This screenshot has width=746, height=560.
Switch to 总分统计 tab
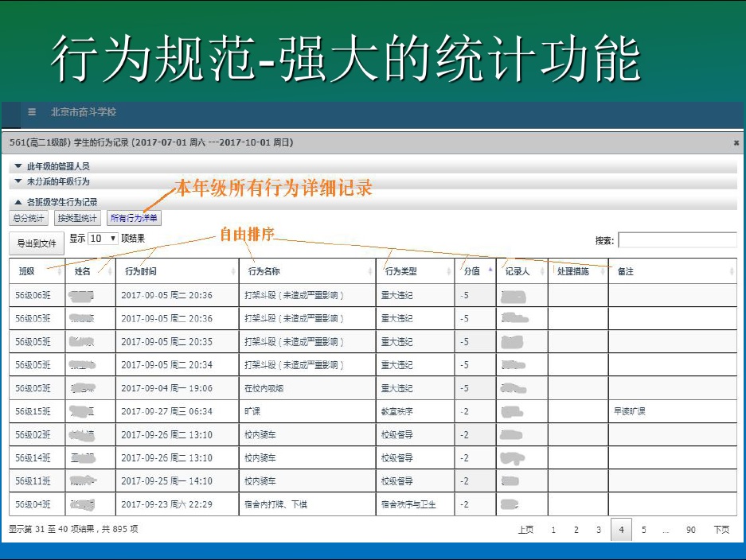29,218
